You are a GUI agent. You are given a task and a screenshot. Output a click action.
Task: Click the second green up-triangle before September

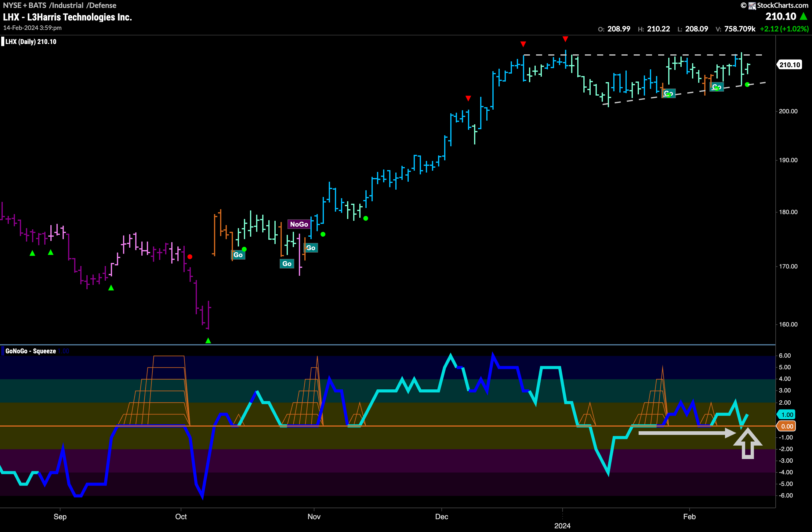coord(50,252)
